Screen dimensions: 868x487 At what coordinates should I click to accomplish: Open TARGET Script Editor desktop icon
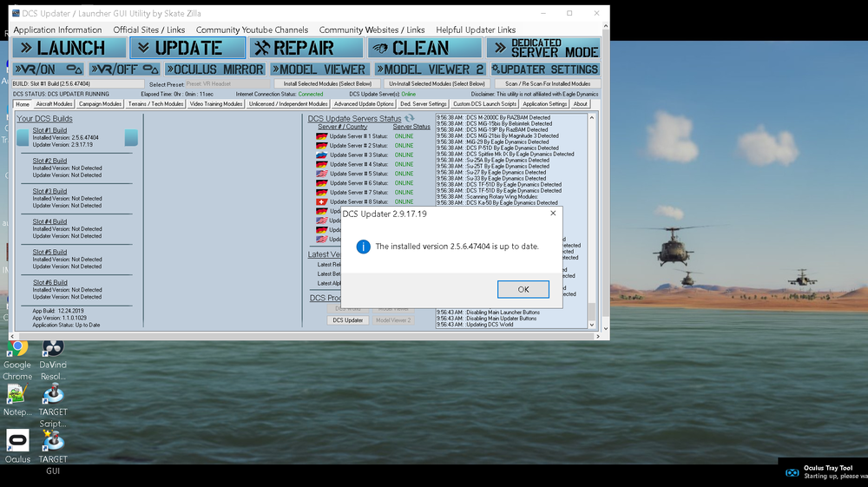coord(53,405)
